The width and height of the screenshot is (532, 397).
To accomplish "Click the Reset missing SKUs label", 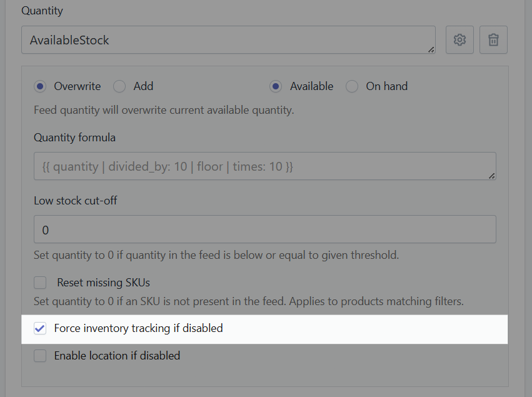I will coord(104,283).
